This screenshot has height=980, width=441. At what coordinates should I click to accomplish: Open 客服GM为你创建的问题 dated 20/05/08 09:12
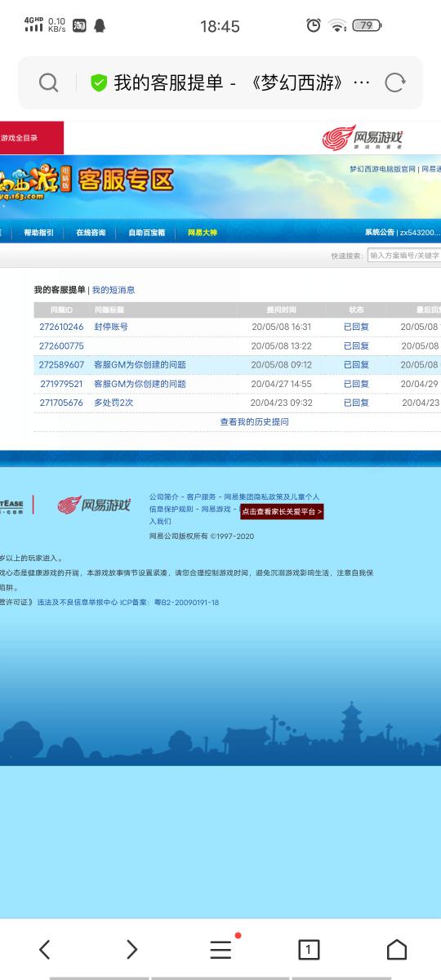click(140, 365)
